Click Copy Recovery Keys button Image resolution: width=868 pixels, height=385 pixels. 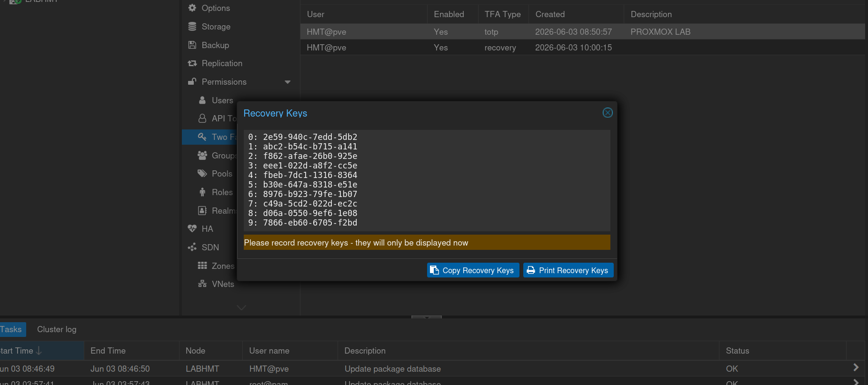tap(473, 270)
